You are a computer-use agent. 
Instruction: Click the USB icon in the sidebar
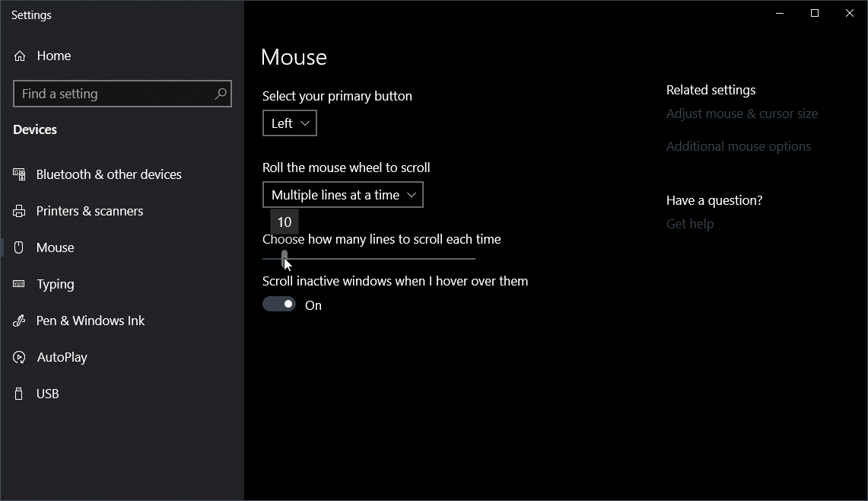click(19, 394)
